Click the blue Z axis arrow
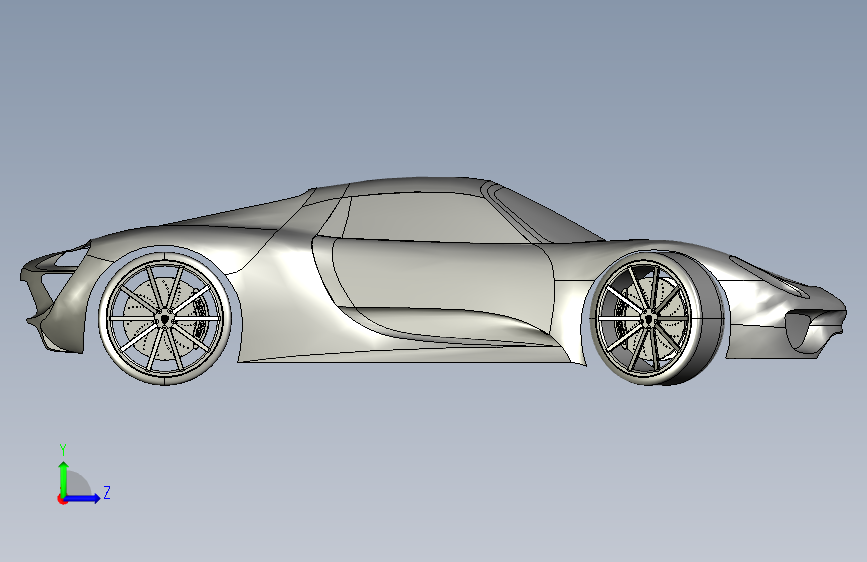 [82, 498]
